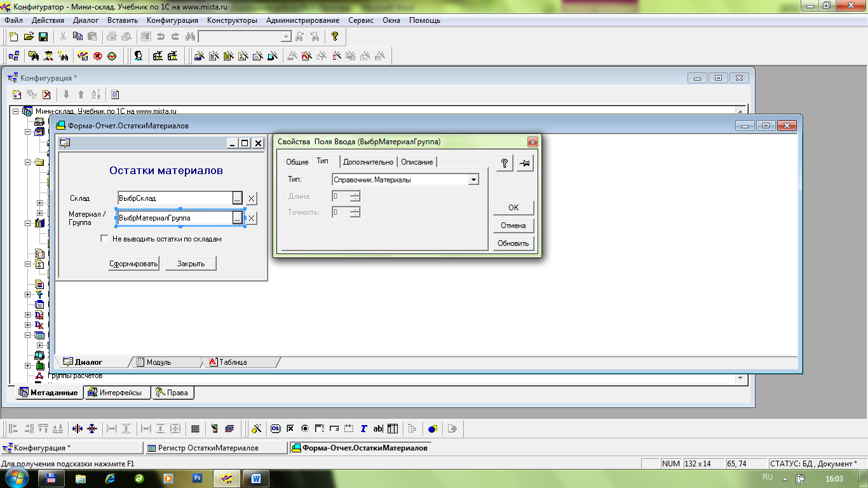Viewport: 868px width, 488px height.
Task: Open the Администрирование menu
Action: click(302, 20)
